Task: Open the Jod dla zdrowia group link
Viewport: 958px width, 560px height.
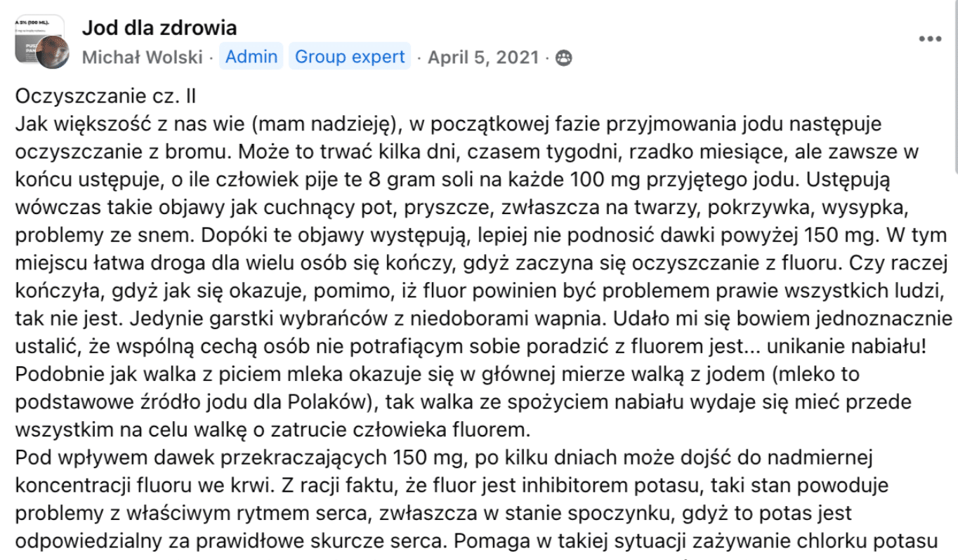Action: [x=159, y=28]
